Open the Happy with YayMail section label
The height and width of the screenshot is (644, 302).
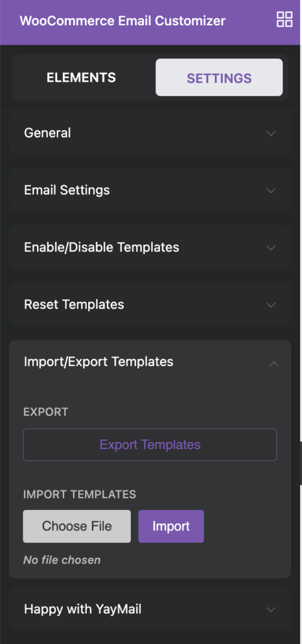pyautogui.click(x=82, y=609)
